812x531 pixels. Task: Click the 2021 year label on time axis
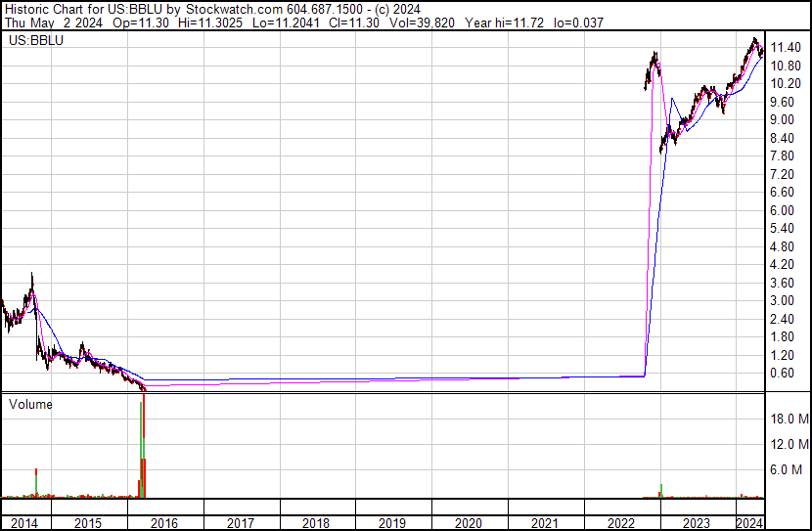pyautogui.click(x=544, y=523)
